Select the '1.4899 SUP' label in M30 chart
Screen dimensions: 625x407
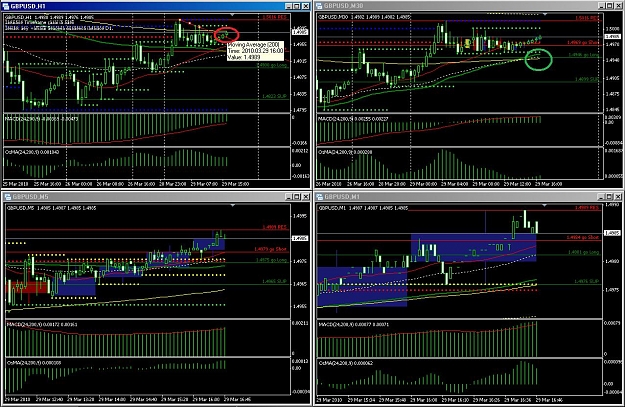tap(587, 79)
